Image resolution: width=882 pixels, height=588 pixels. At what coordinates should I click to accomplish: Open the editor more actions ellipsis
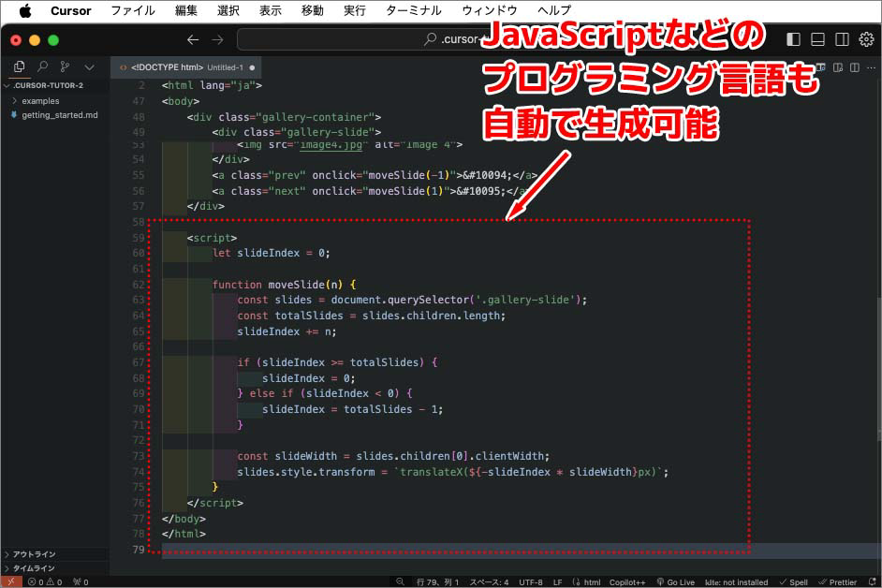click(x=871, y=67)
